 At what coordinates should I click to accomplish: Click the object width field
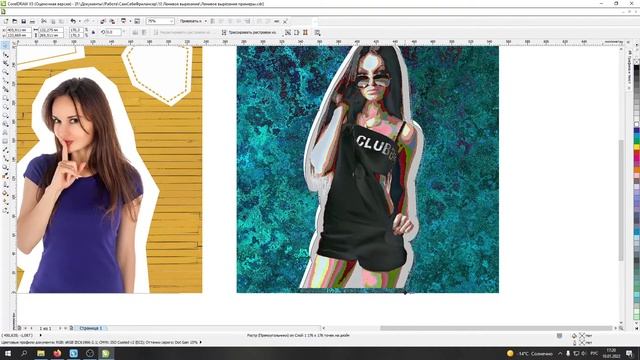click(x=51, y=30)
